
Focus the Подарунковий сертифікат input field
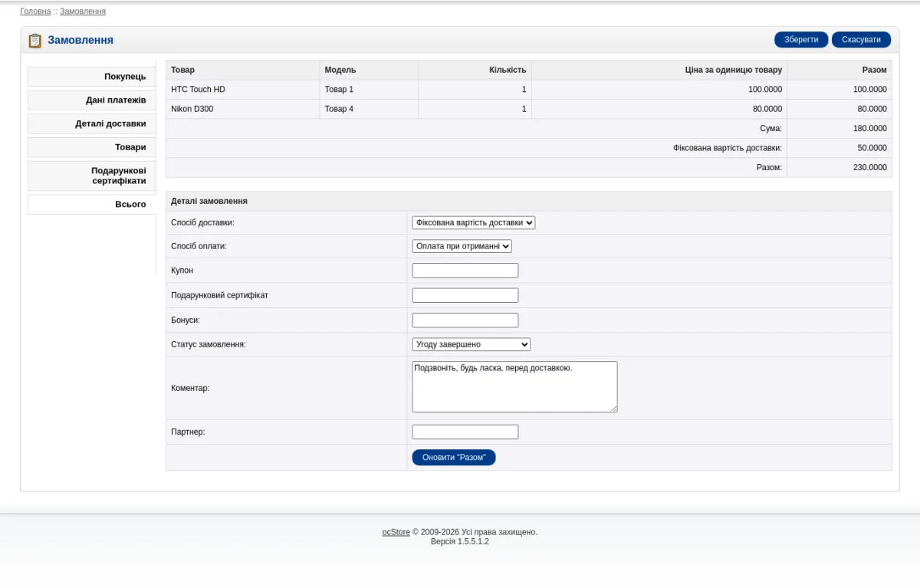tap(465, 295)
